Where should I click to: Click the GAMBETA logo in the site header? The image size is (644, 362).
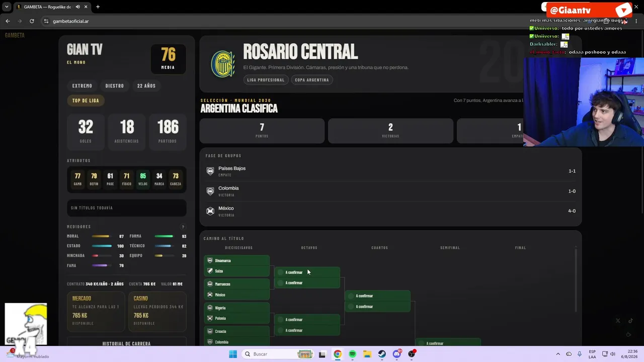[x=15, y=35]
